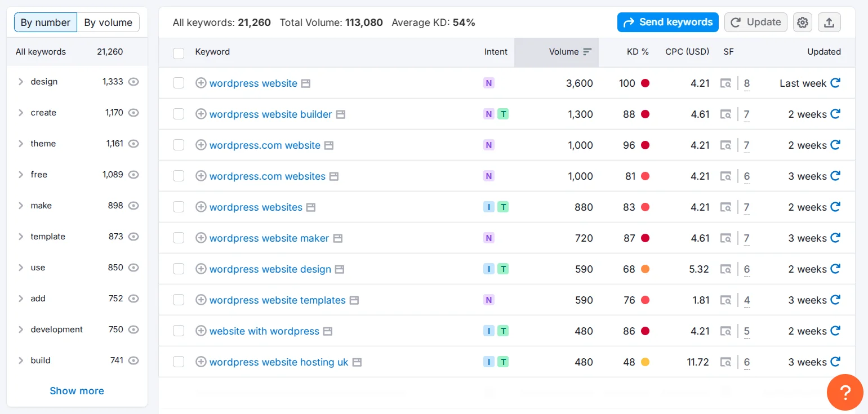Viewport: 868px width, 414px height.
Task: Open the 'wordpress websites' keyword link
Action: pos(256,207)
